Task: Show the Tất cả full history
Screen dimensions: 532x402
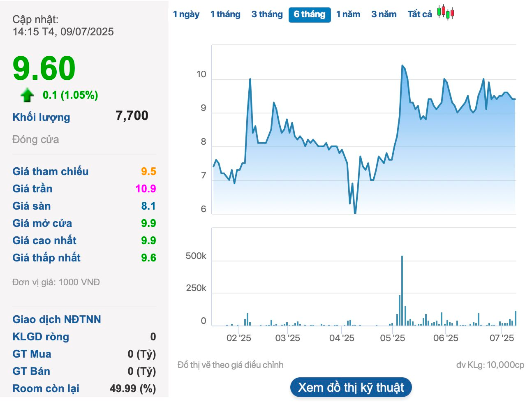Action: [x=419, y=14]
